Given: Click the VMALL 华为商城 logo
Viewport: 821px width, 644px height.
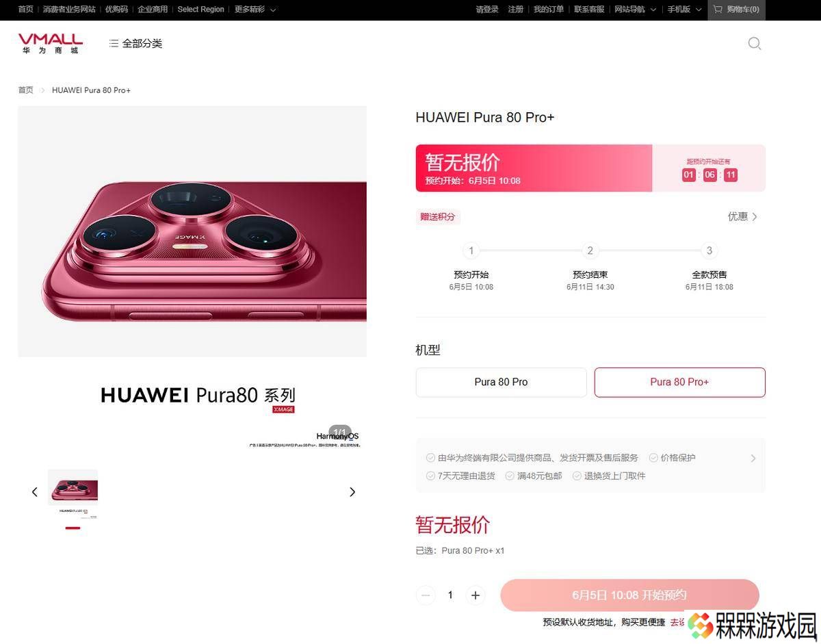Looking at the screenshot, I should pyautogui.click(x=51, y=44).
